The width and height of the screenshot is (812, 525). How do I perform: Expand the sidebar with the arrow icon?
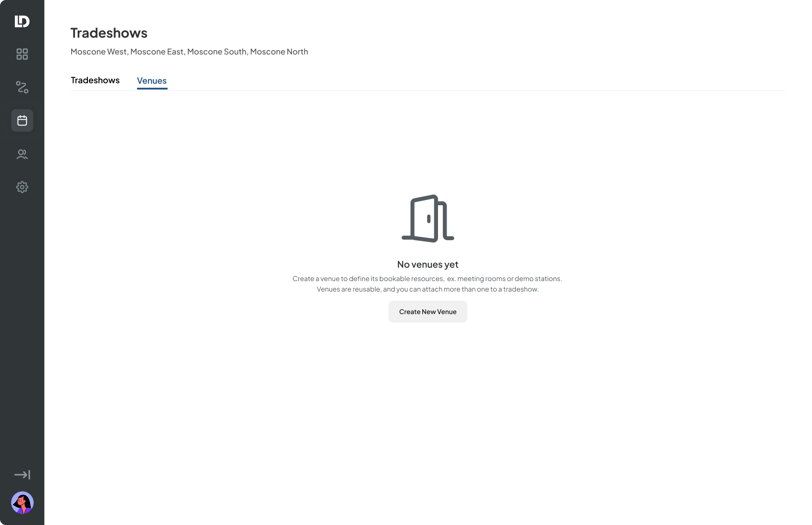coord(22,474)
